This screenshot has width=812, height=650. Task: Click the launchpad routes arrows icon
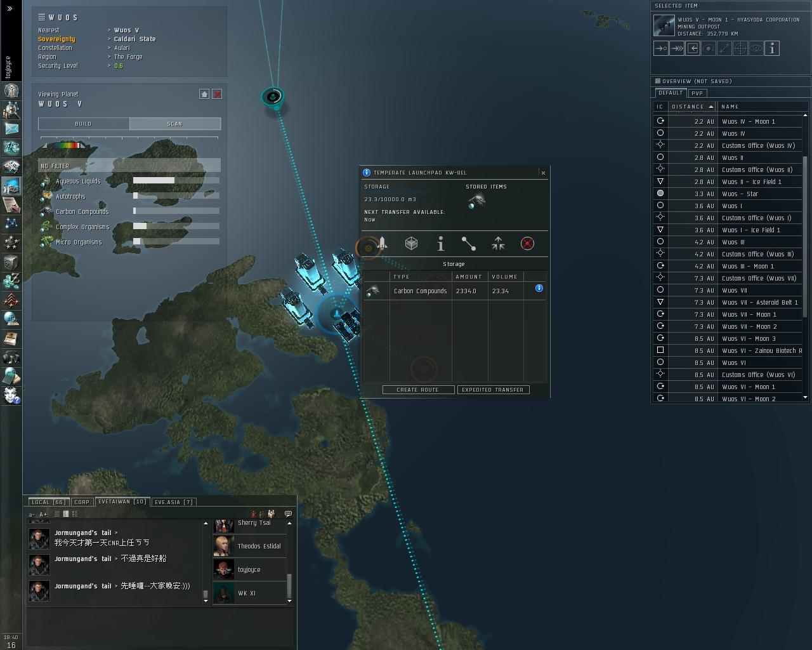click(x=498, y=243)
